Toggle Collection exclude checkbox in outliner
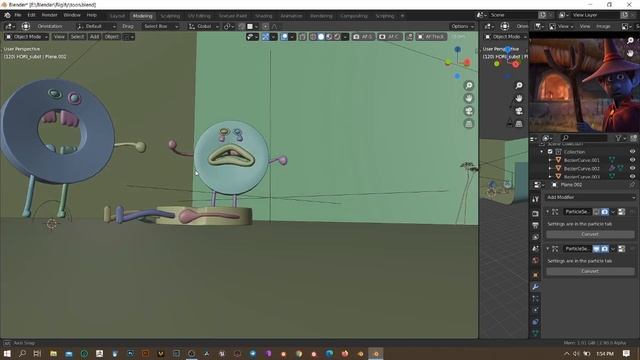640x360 pixels. (x=550, y=151)
